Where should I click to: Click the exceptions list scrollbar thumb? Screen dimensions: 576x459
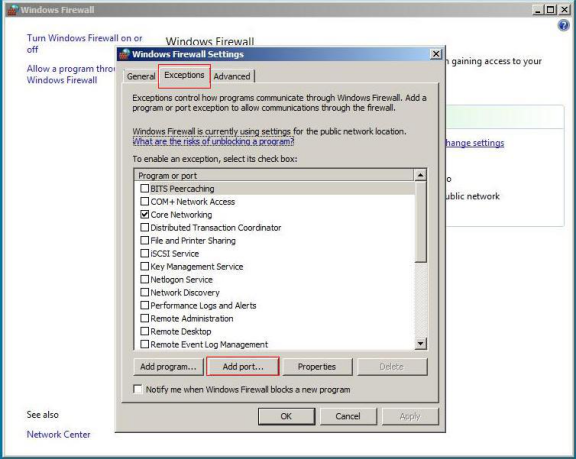(420, 222)
